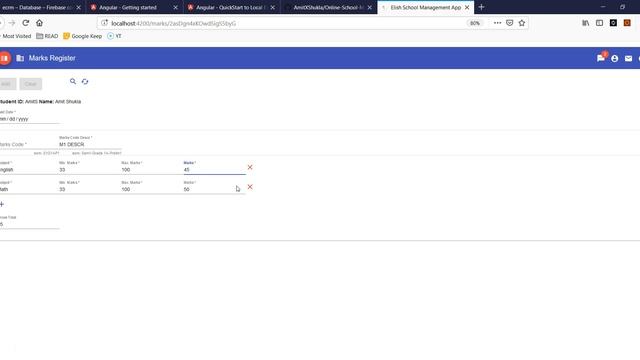
Task: Open the YT bookmark
Action: [x=114, y=36]
